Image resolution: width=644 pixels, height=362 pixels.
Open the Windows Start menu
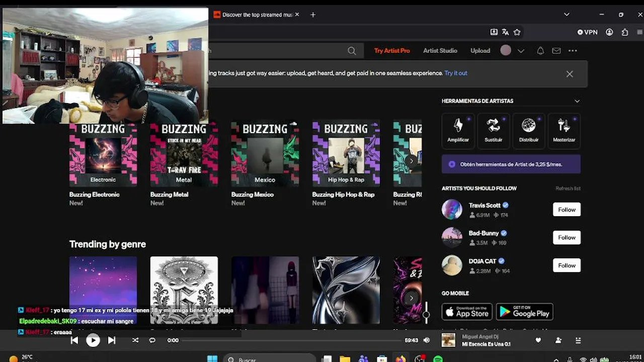[x=212, y=359]
